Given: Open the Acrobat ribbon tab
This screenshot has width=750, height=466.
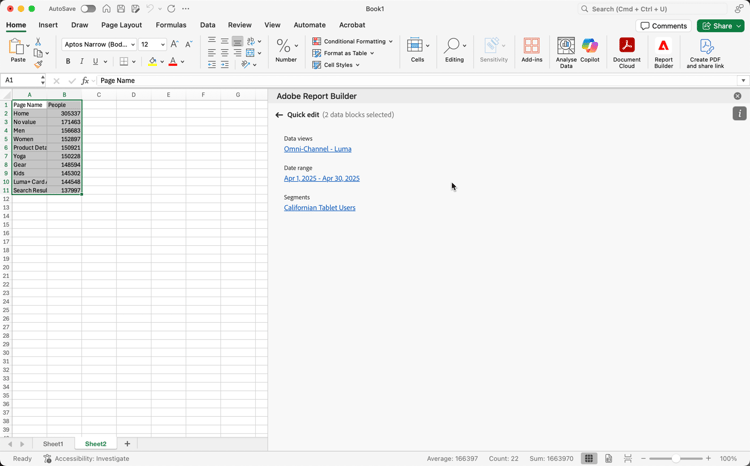Looking at the screenshot, I should click(x=352, y=25).
